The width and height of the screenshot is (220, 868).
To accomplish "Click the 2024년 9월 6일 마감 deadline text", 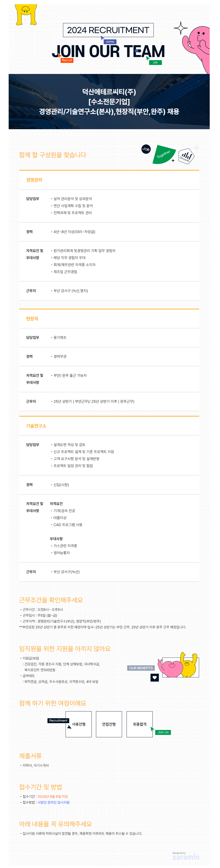I will [52, 797].
